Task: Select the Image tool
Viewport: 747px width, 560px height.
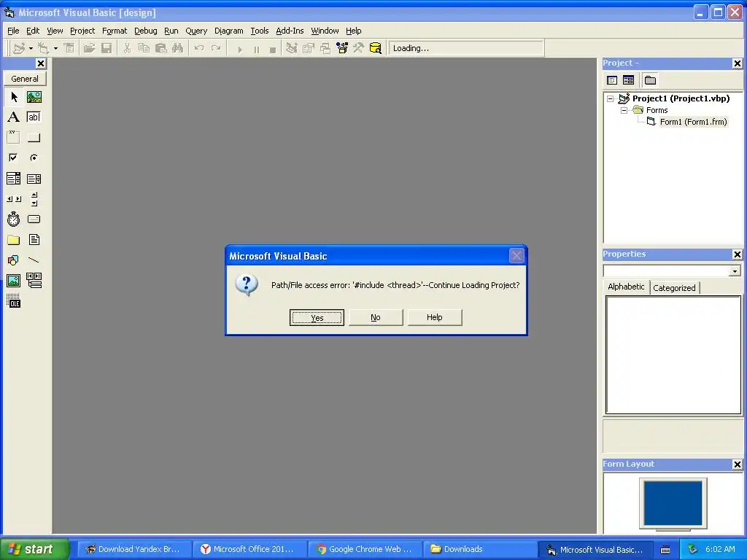Action: 14,281
